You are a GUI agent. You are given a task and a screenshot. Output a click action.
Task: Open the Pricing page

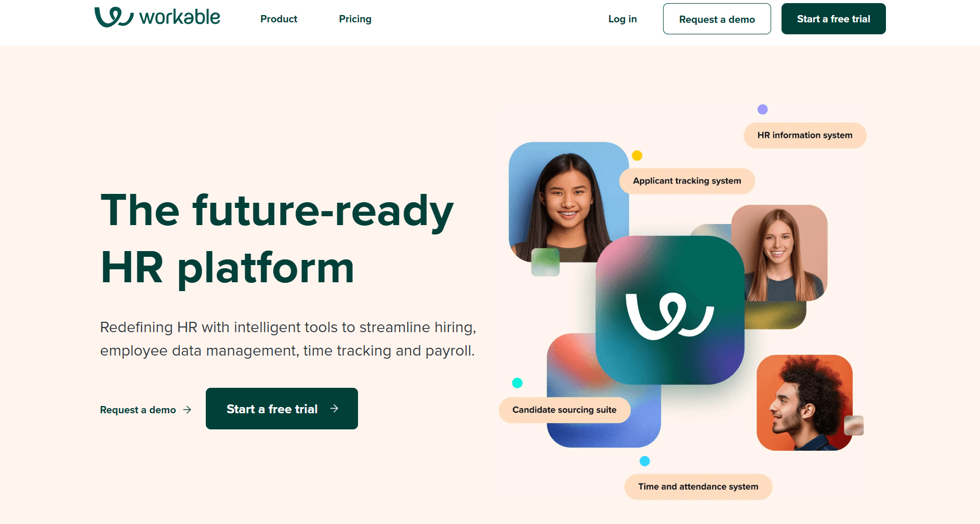[x=355, y=19]
